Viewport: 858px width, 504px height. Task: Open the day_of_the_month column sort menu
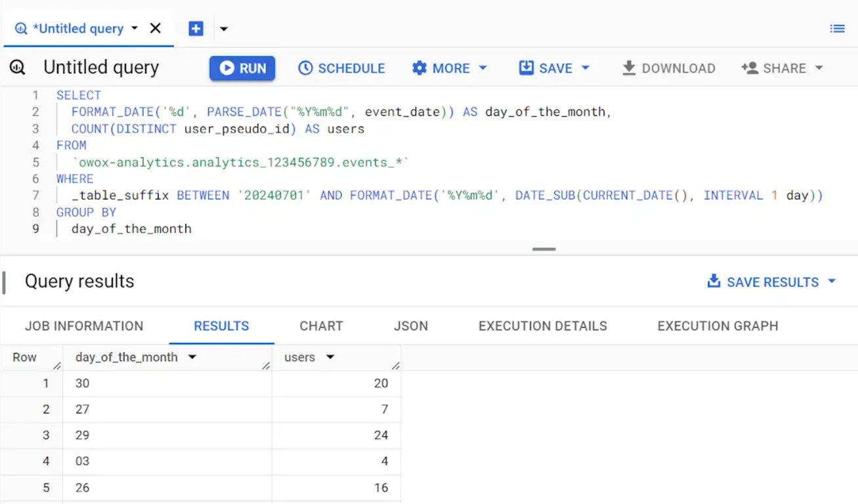[x=192, y=358]
